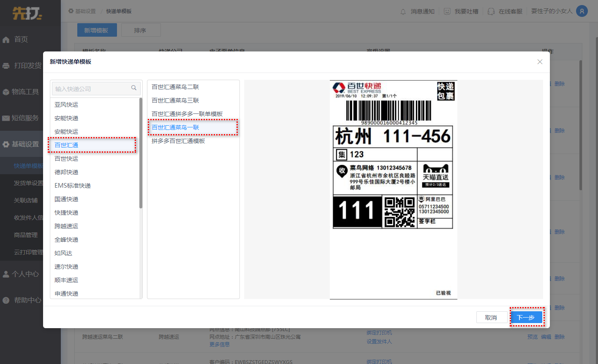Viewport: 598px width, 364px height.
Task: Click the 排序 button behind dialog
Action: pyautogui.click(x=140, y=30)
